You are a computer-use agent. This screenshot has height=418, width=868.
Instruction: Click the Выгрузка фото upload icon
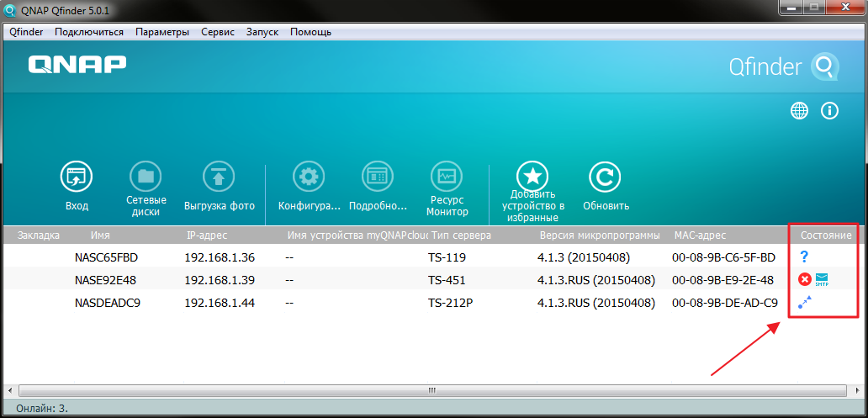220,177
